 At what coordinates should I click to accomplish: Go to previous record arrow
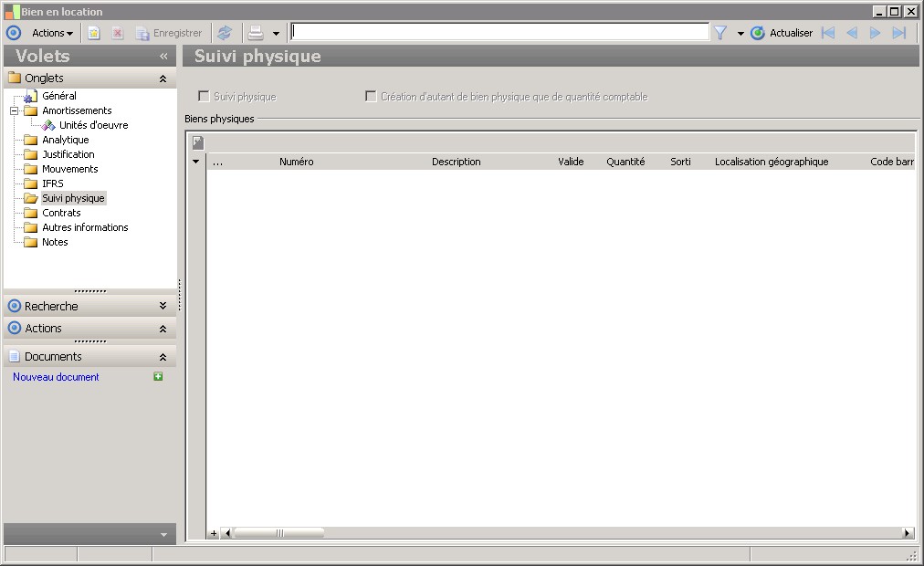coord(852,33)
